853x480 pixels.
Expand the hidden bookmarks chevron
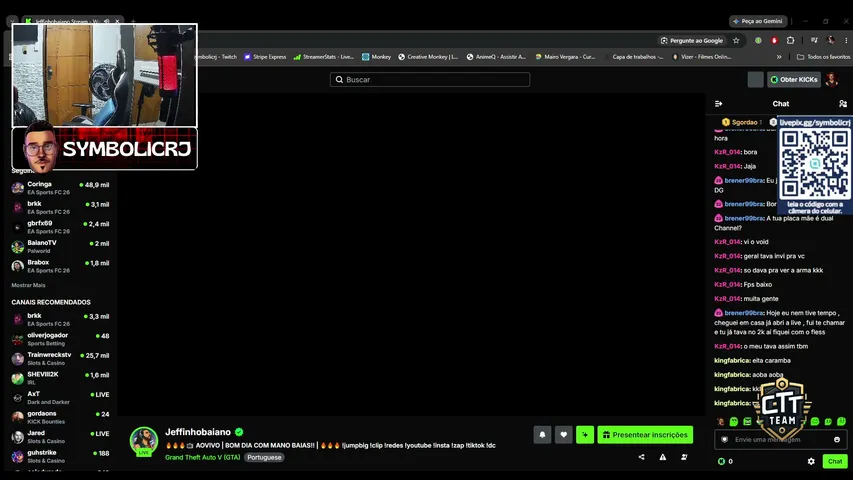(779, 57)
